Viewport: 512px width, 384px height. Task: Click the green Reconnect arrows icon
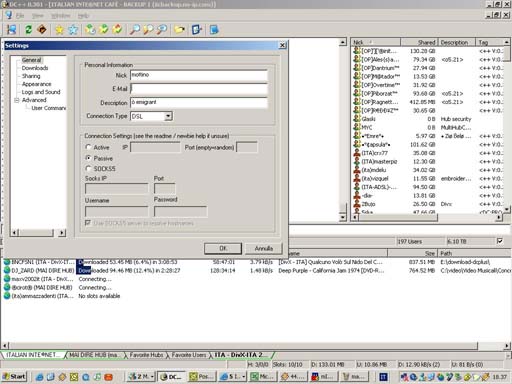click(28, 30)
